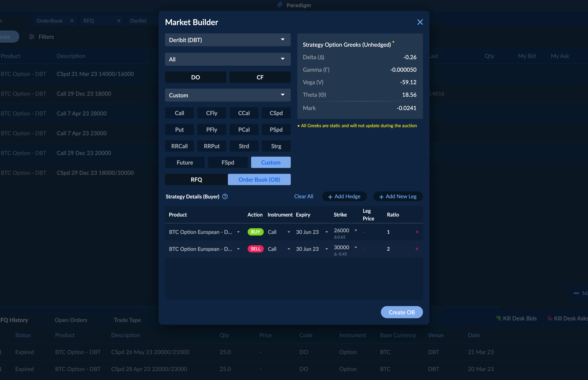This screenshot has height=380, width=588.
Task: Toggle the BUY action on first leg
Action: pyautogui.click(x=255, y=232)
